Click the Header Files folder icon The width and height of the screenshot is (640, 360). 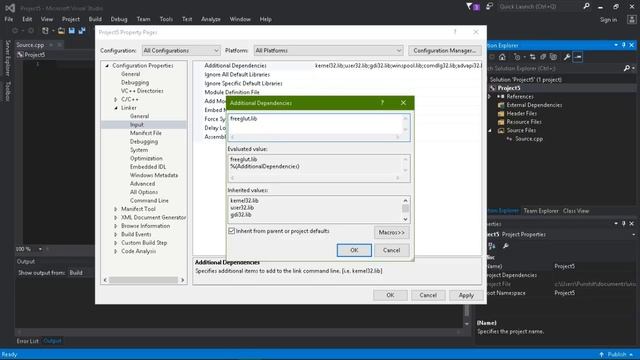point(501,114)
